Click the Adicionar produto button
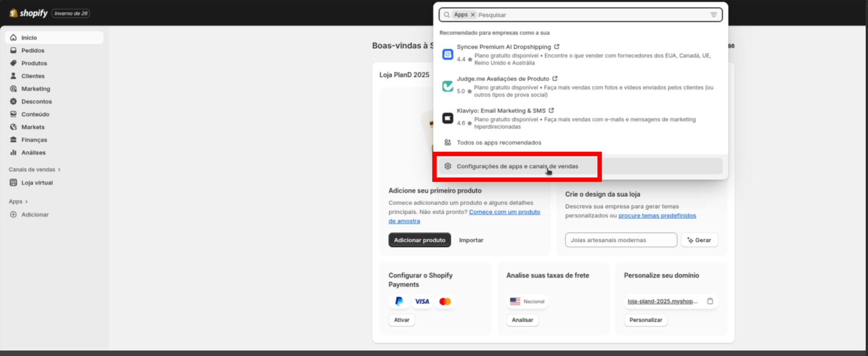 (x=419, y=240)
